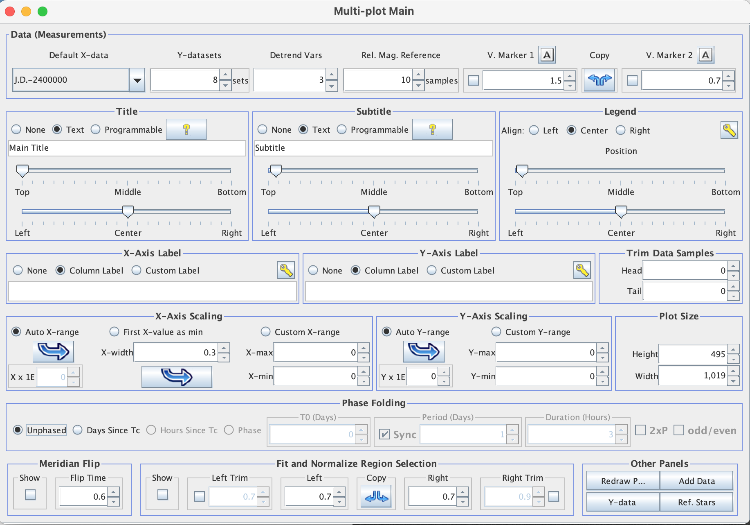The image size is (750, 525).
Task: Click the Title horizontal position slider handle
Action: point(127,211)
